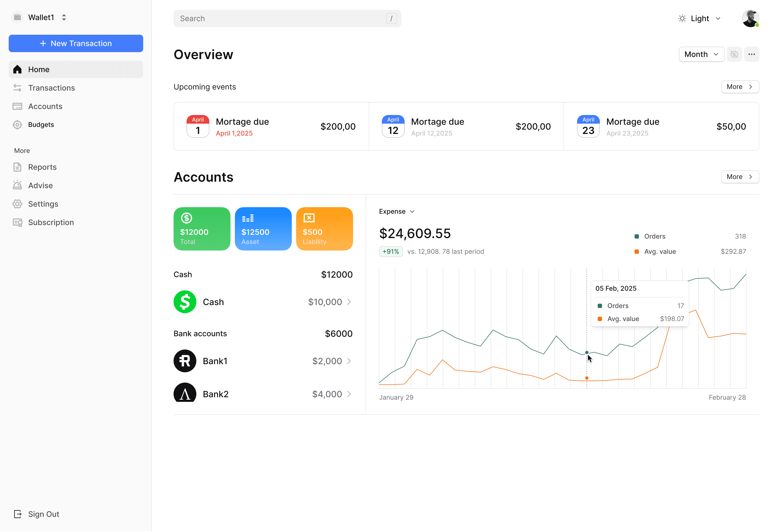Image resolution: width=781 pixels, height=532 pixels.
Task: Open the Wallet1 switcher
Action: 40,17
